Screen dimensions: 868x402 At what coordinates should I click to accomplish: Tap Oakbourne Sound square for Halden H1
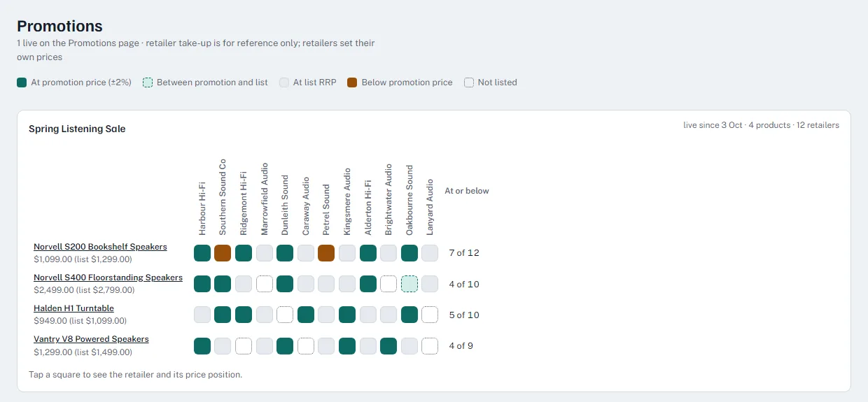click(409, 315)
